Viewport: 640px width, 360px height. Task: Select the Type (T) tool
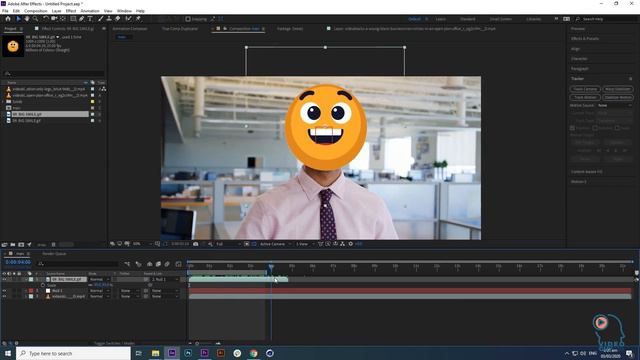[90, 19]
